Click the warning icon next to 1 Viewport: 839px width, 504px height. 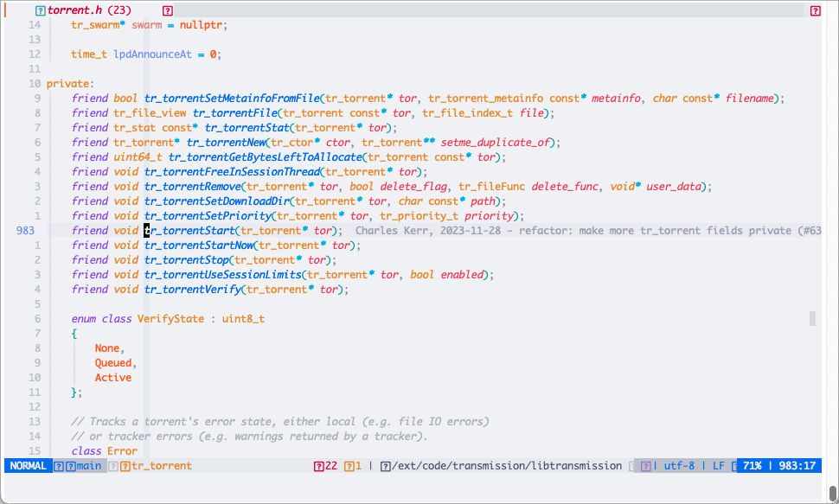tap(349, 466)
